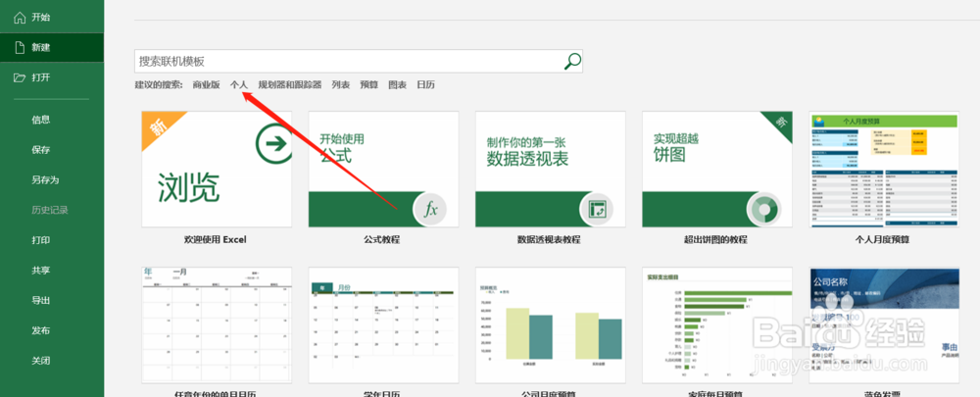This screenshot has height=397, width=980.
Task: Open the 公式教程 template thumbnail
Action: coord(384,170)
